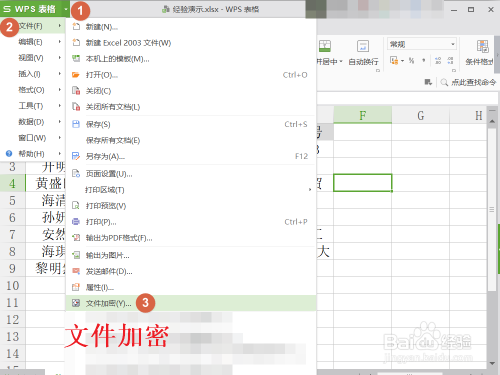The image size is (500, 375).
Task: Click the 点此查找命令 search box
Action: point(469,82)
